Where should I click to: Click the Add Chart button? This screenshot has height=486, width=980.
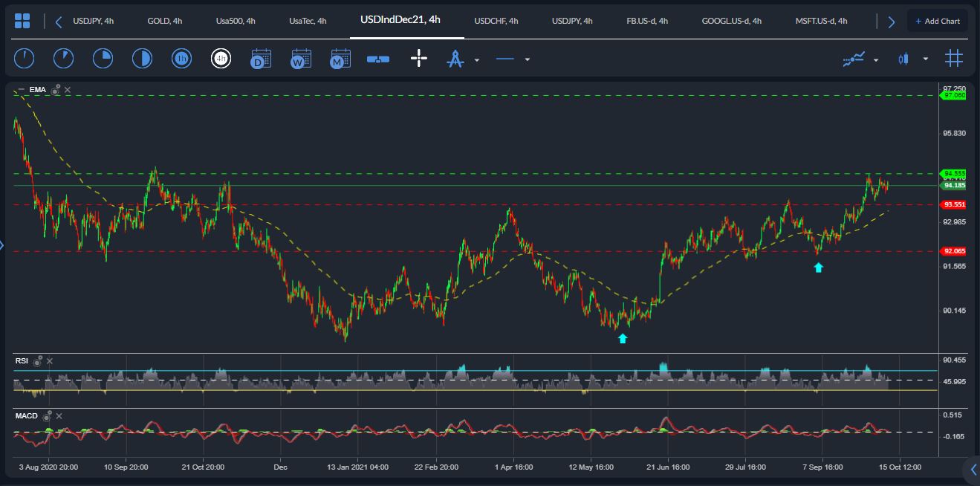coord(938,21)
